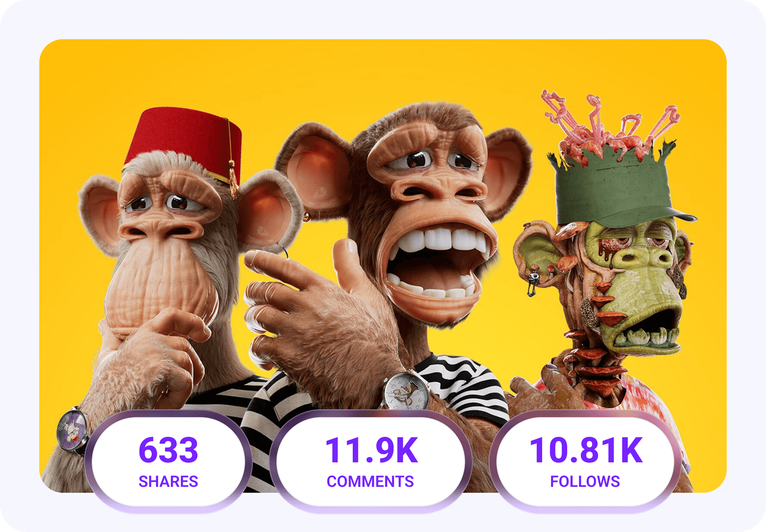
Task: Click the 11.9K Comments stat pill
Action: tap(371, 461)
